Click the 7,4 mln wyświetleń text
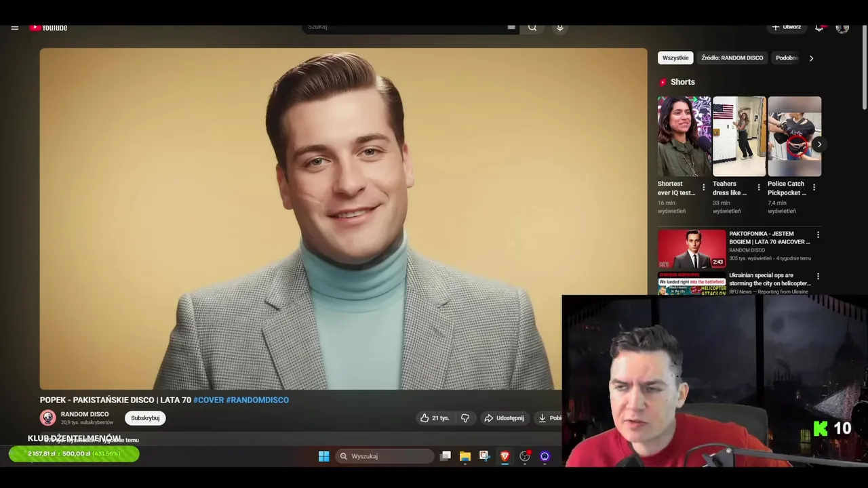The width and height of the screenshot is (868, 488). pyautogui.click(x=782, y=207)
